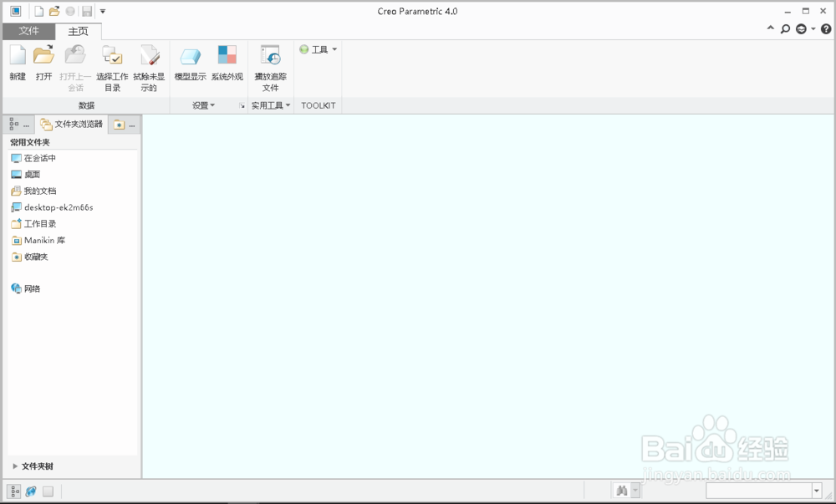This screenshot has height=504, width=836.
Task: Click the help question mark icon
Action: (826, 28)
